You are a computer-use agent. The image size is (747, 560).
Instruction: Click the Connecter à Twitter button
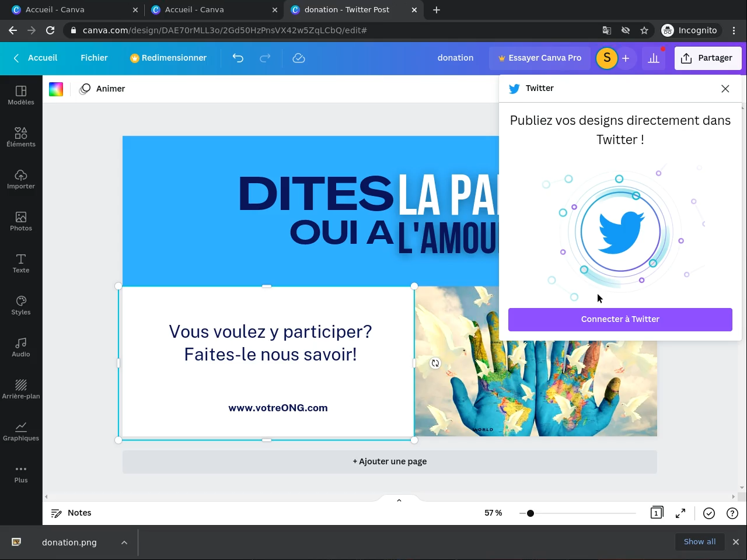coord(620,320)
